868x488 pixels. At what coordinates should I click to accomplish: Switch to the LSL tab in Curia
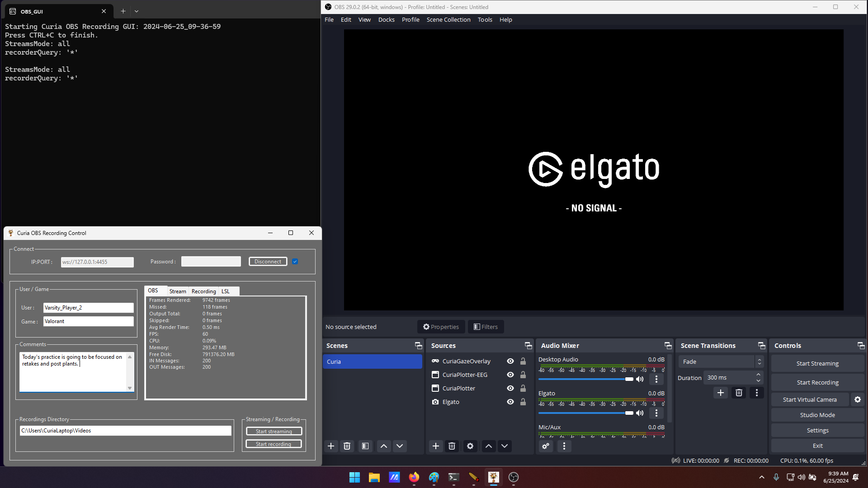226,291
